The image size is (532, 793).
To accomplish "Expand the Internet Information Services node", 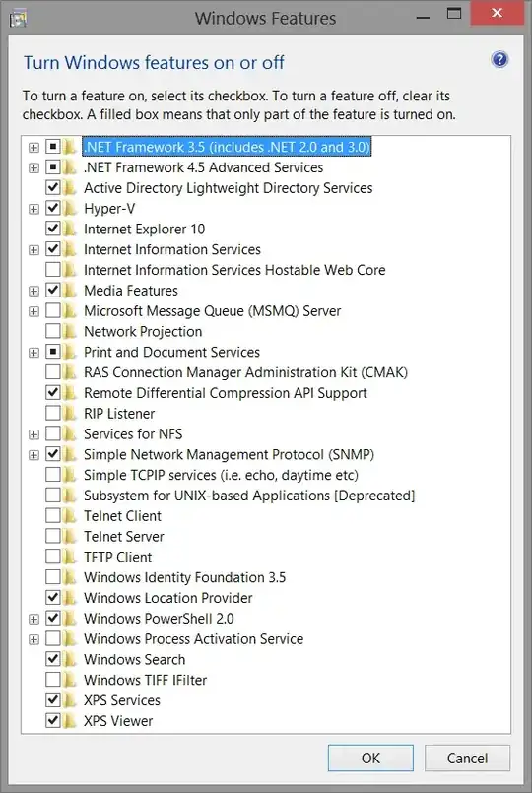I will click(x=33, y=250).
